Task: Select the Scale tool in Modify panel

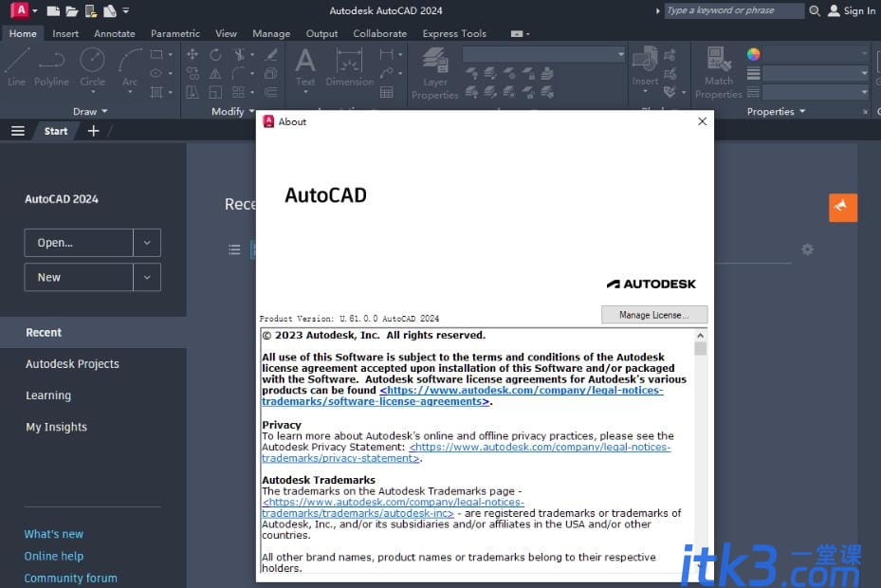Action: tap(215, 92)
